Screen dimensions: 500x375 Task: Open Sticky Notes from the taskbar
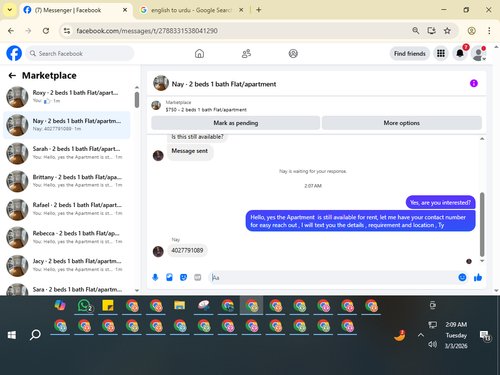pos(108,306)
